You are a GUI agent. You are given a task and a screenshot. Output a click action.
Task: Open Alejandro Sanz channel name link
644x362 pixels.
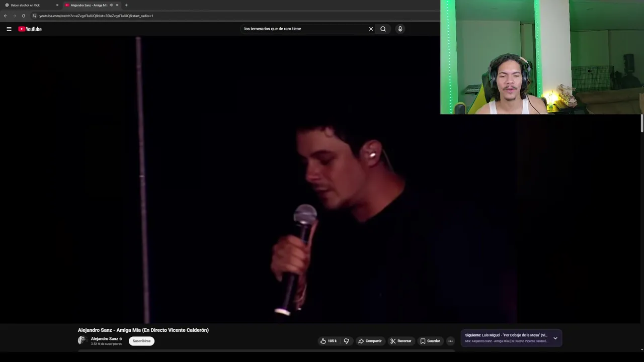pos(104,339)
